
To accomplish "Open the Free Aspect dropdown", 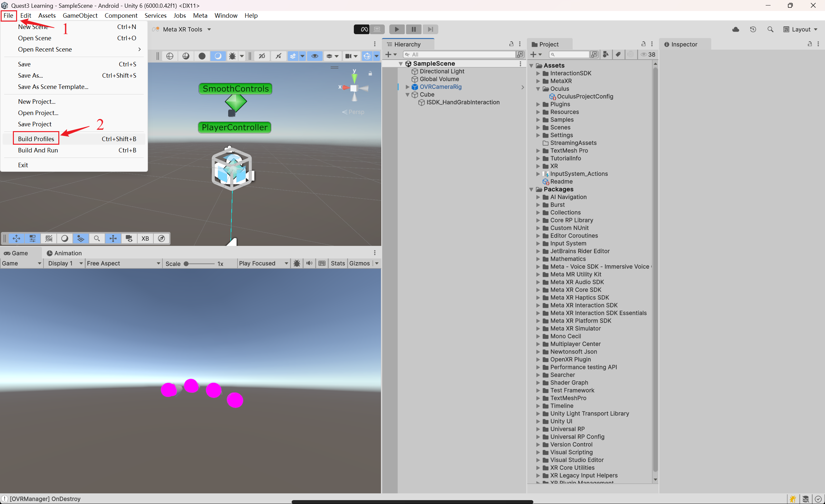I will click(123, 263).
